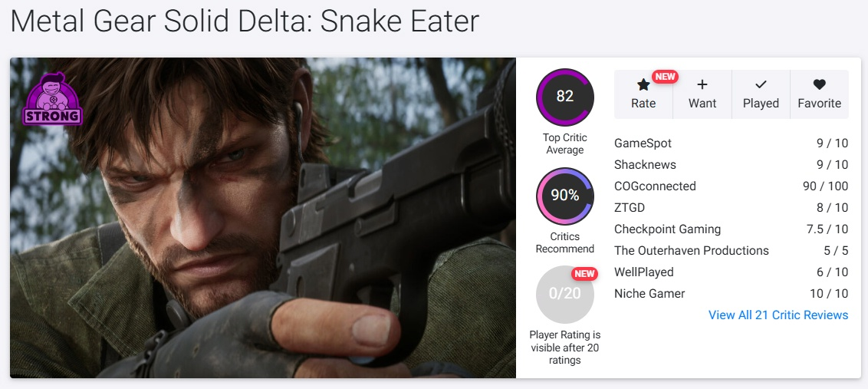Click the purple STRONG rating badge
The height and width of the screenshot is (389, 868).
tap(52, 99)
